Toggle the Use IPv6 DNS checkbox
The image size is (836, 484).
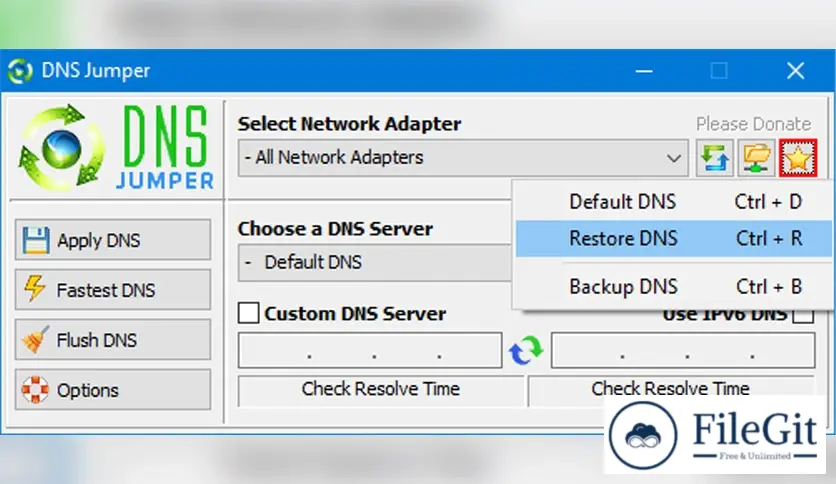(x=803, y=316)
